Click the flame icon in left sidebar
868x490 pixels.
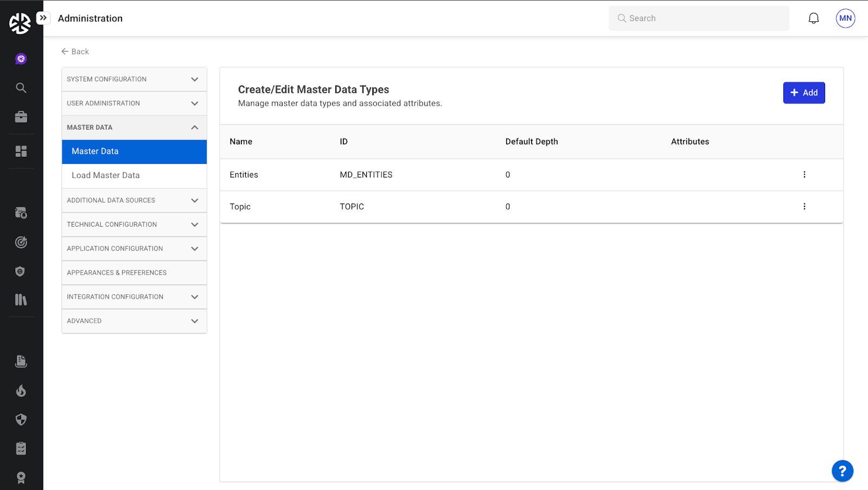pyautogui.click(x=21, y=391)
